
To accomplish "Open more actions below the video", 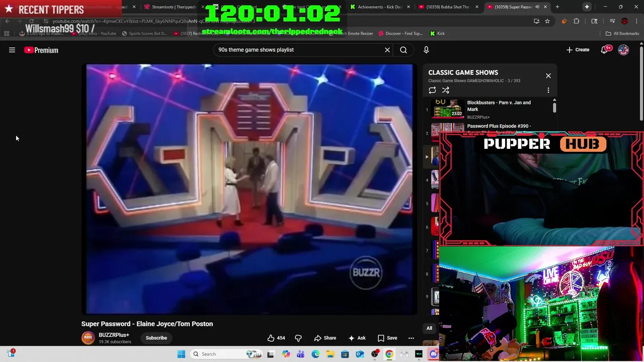I will [411, 338].
